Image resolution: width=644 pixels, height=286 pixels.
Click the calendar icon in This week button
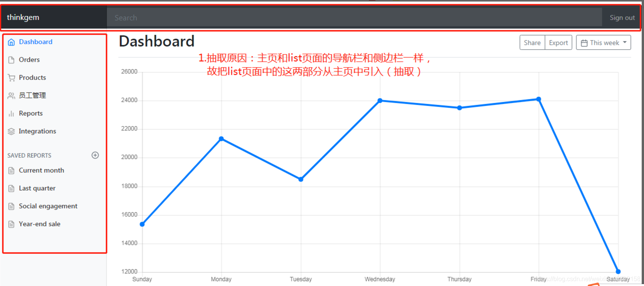[x=584, y=43]
